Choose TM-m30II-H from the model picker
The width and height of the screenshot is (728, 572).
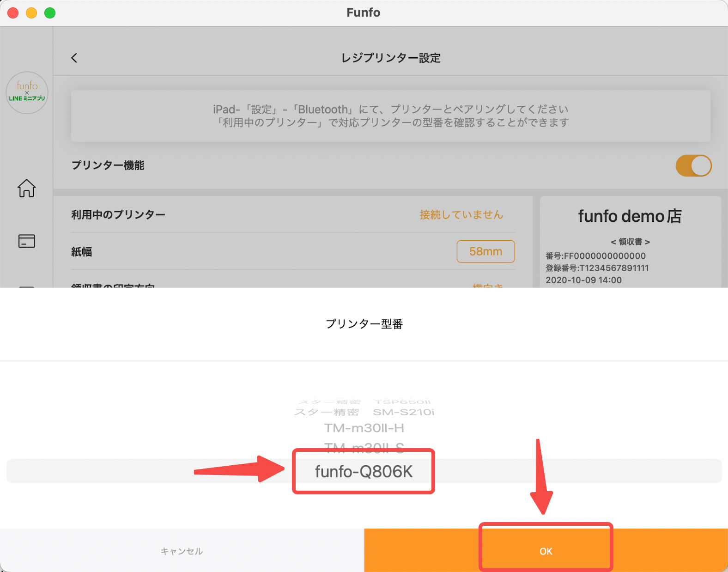(364, 428)
